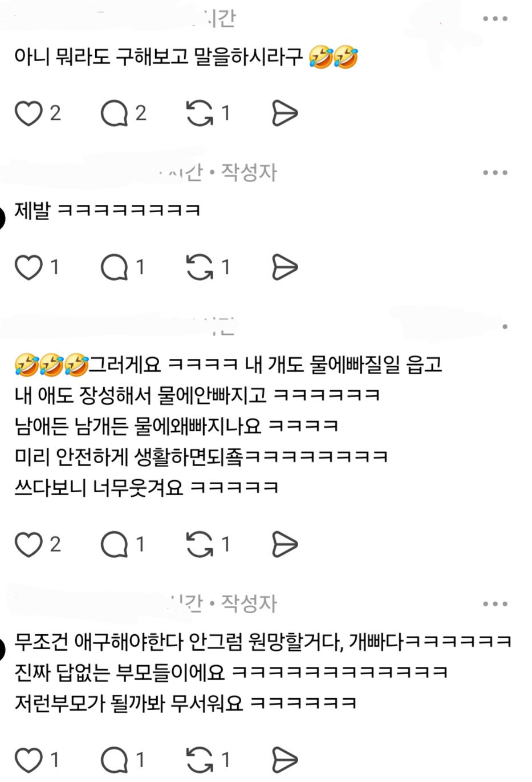Send the '제발 ㅋㅋㅋ' reply via share

285,267
